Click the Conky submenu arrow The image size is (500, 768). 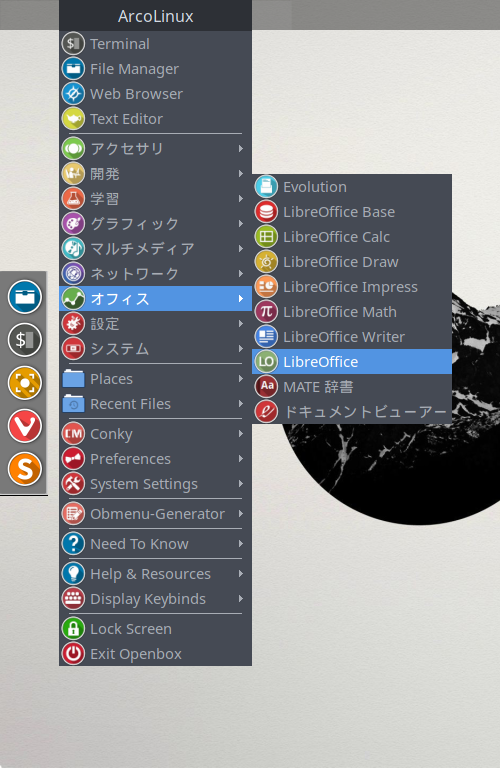240,433
